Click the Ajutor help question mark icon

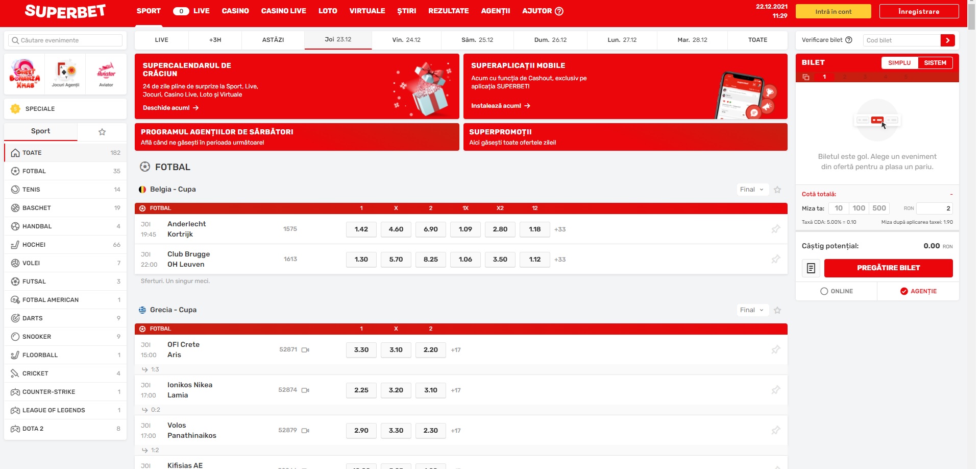[559, 11]
